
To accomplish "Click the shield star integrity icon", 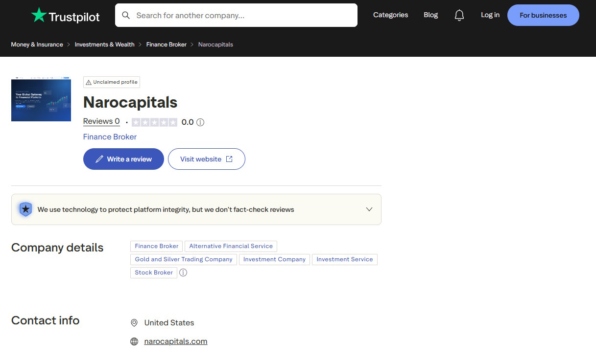I will pos(25,209).
